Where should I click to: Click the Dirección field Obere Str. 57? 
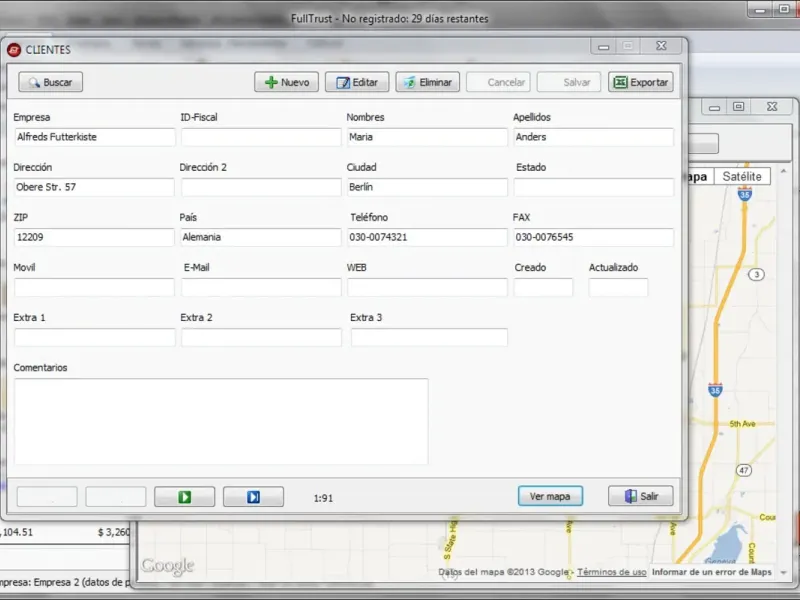tap(94, 187)
